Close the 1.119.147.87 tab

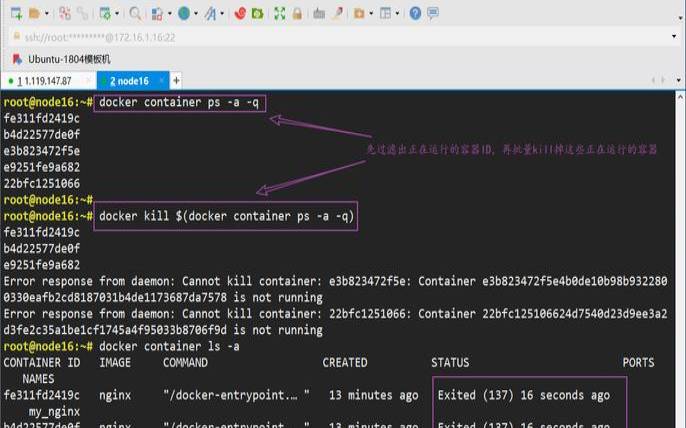point(88,81)
